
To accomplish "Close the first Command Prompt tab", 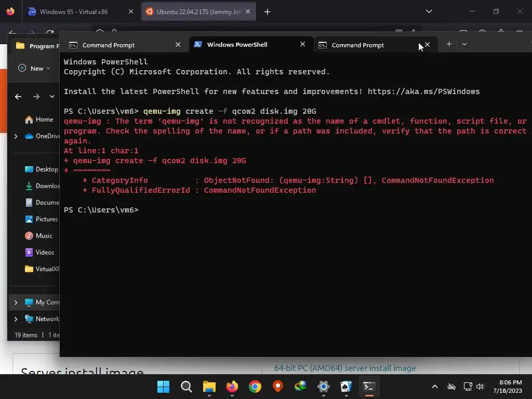I will click(x=178, y=45).
